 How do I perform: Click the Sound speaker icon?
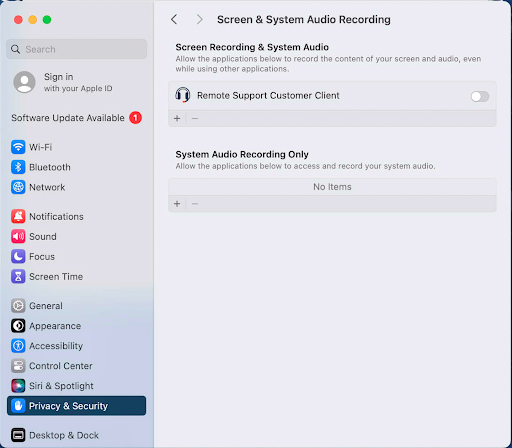click(x=18, y=236)
